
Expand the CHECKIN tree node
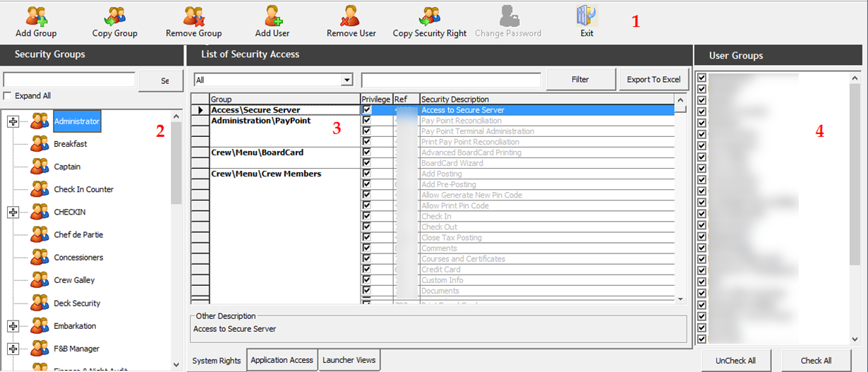(x=13, y=212)
